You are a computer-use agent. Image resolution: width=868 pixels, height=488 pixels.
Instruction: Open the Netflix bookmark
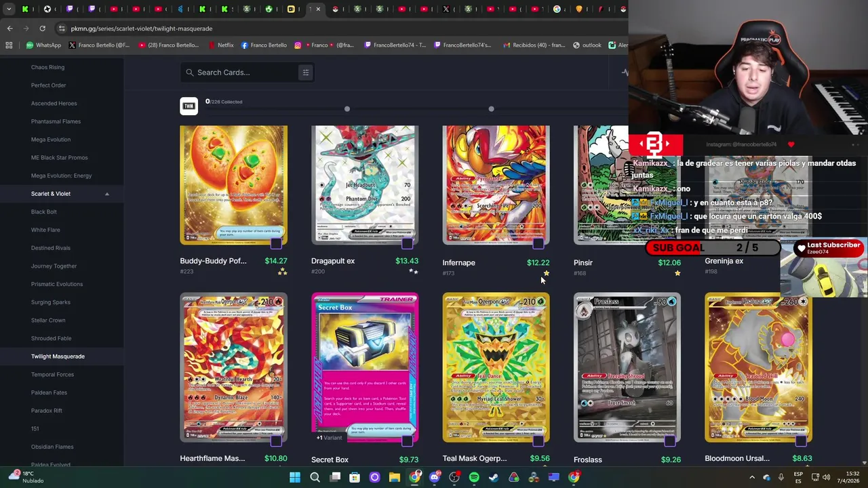tap(220, 45)
